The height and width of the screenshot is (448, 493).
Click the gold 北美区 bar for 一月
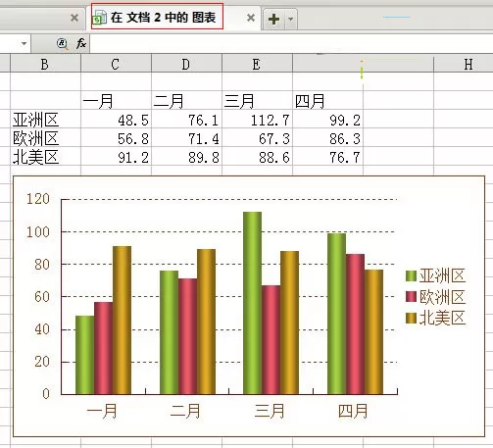click(x=122, y=321)
